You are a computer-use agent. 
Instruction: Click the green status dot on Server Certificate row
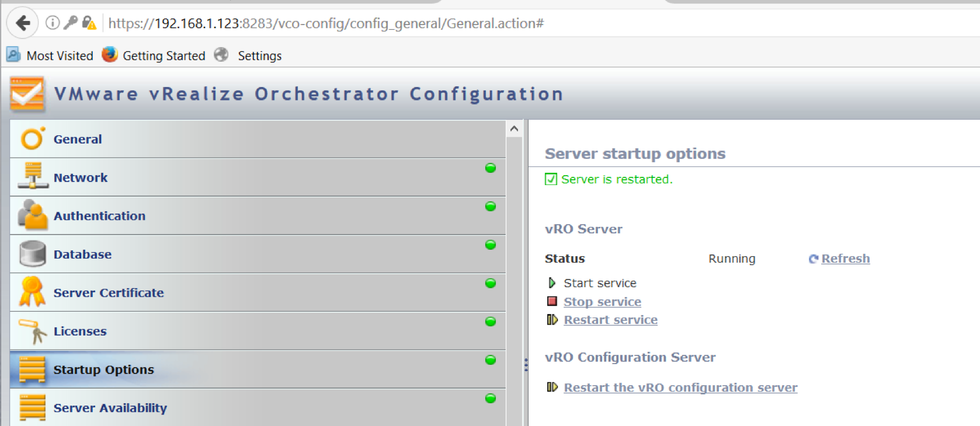[491, 283]
